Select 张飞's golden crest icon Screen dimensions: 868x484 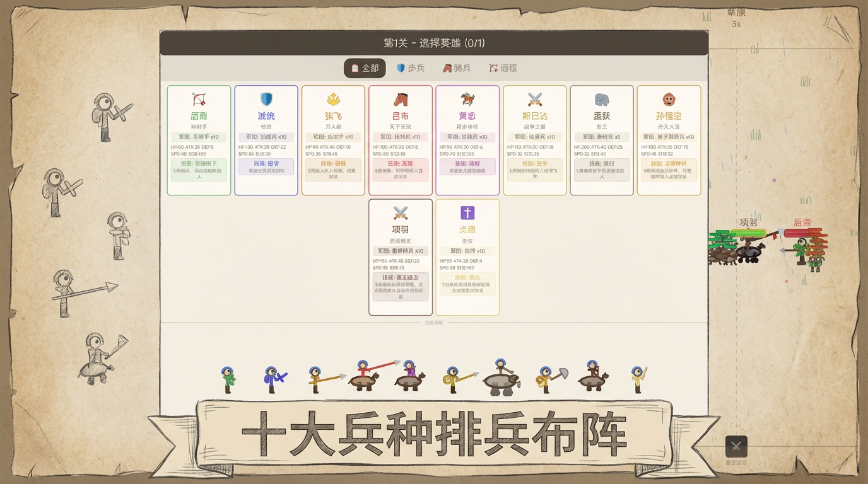pos(333,100)
